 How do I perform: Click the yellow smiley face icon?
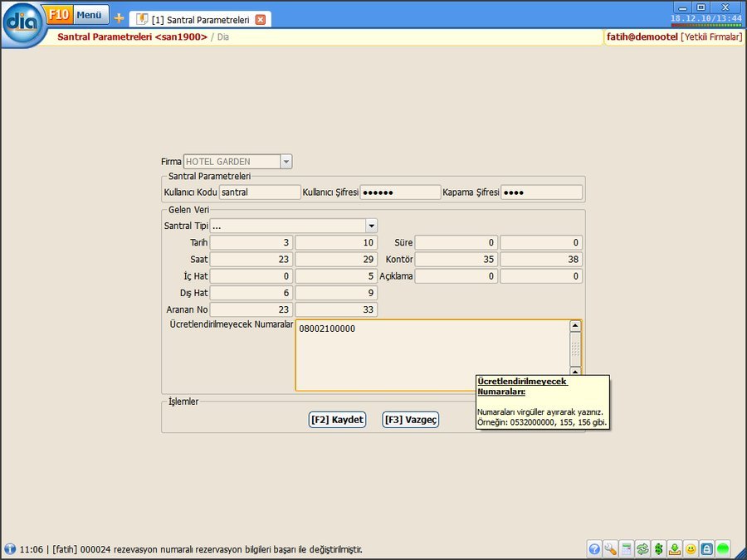[x=691, y=549]
